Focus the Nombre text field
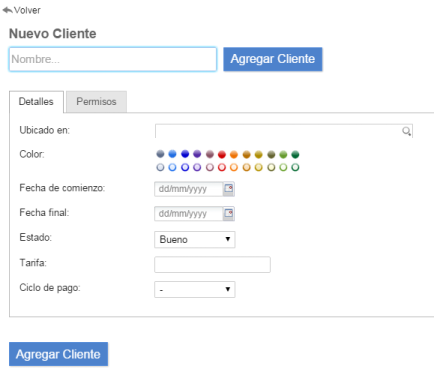Viewport: 434px width, 378px height. point(113,59)
